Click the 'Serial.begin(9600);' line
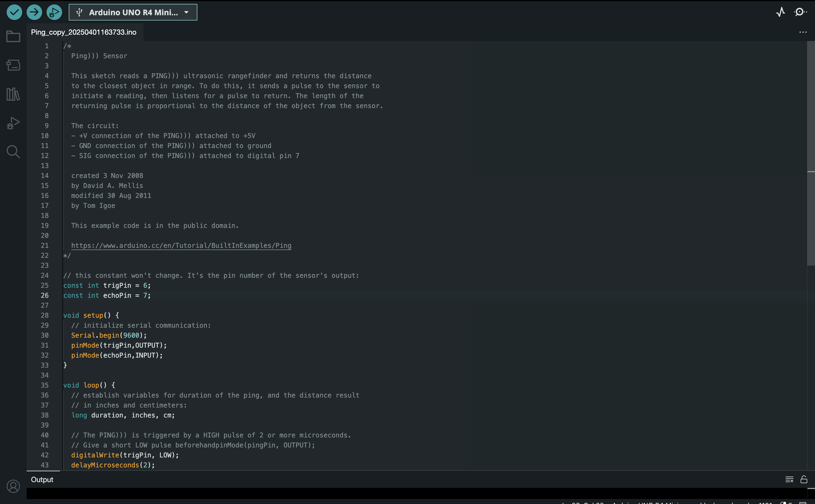Viewport: 815px width, 504px height. pos(109,335)
